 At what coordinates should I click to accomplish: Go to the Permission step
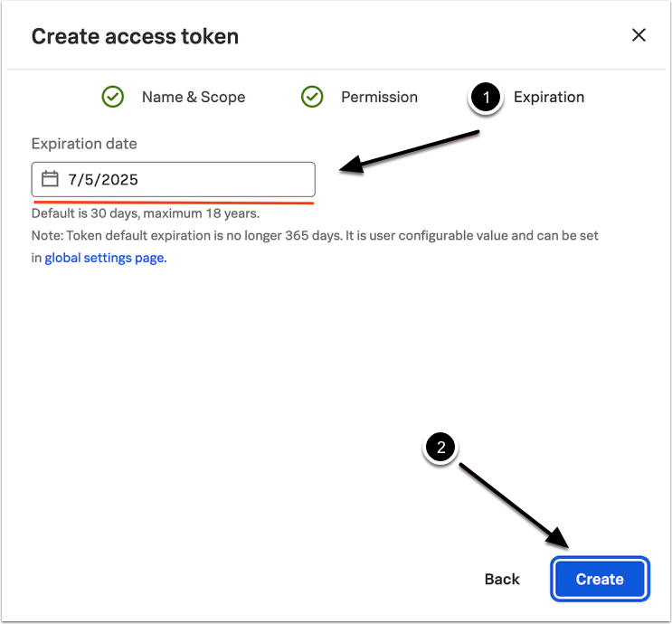point(379,97)
